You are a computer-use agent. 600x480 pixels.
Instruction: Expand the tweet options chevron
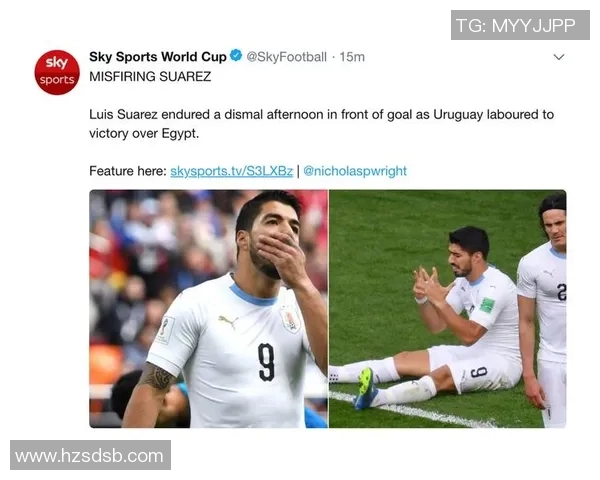[x=559, y=57]
